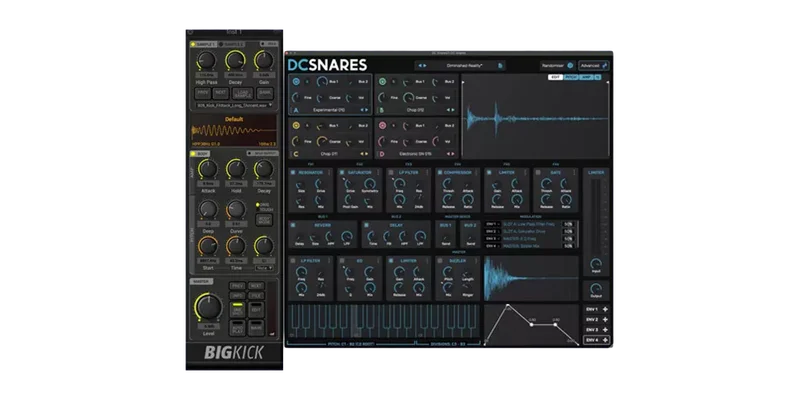Click the preset save icon beside Diminished Reality
The height and width of the screenshot is (400, 800).
[500, 66]
